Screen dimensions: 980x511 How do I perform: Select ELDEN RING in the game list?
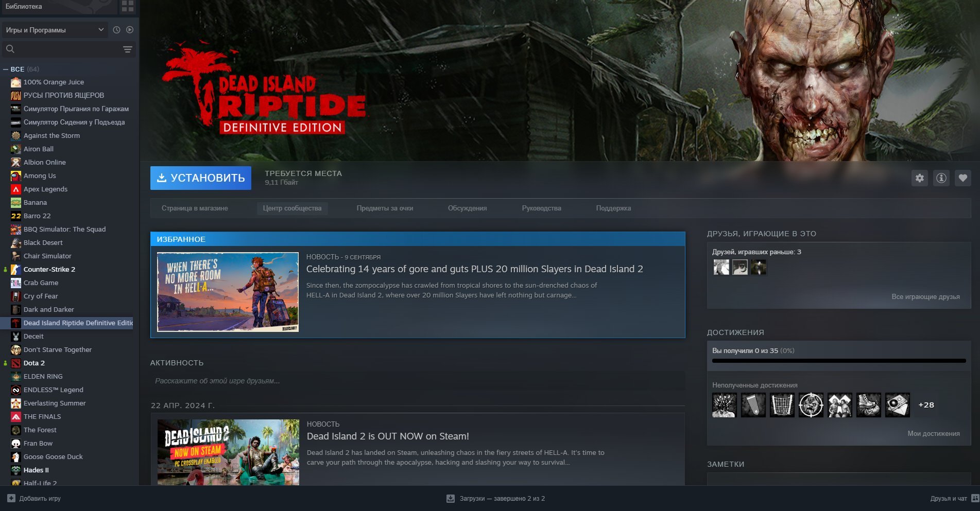[43, 376]
